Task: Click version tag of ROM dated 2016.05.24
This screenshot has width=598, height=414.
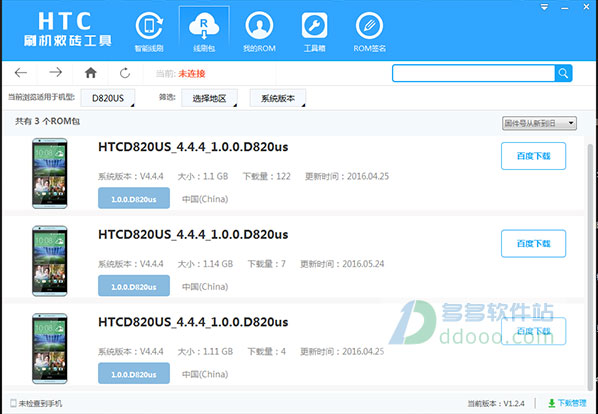Action: click(134, 286)
